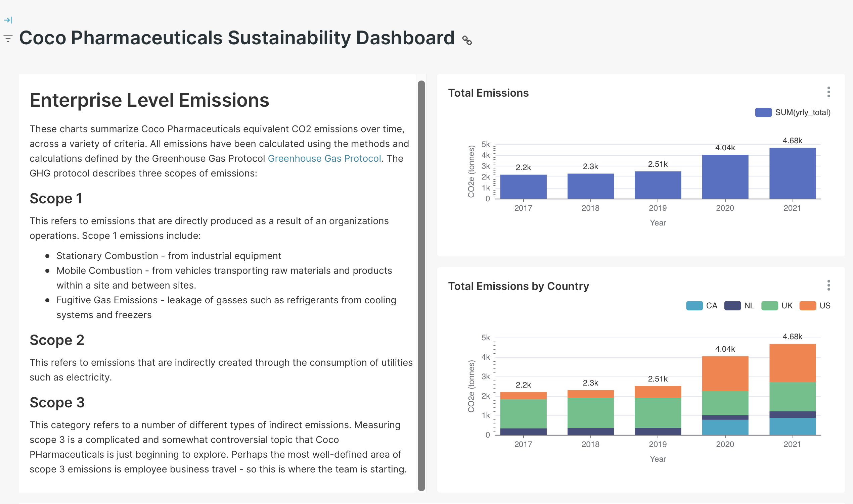This screenshot has height=504, width=853.
Task: Click the 2017 bar in Total Emissions
Action: [x=523, y=187]
